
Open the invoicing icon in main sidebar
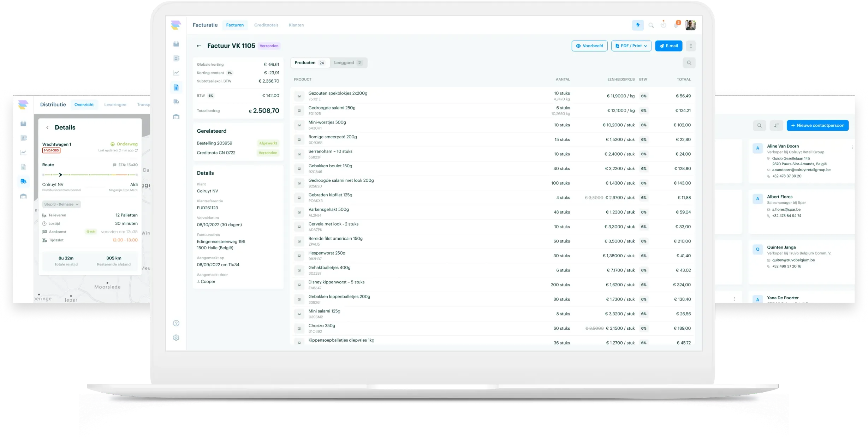click(176, 87)
